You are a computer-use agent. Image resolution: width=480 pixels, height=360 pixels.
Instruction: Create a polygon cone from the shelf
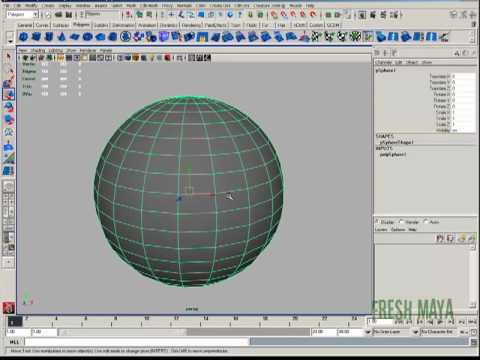[62, 37]
